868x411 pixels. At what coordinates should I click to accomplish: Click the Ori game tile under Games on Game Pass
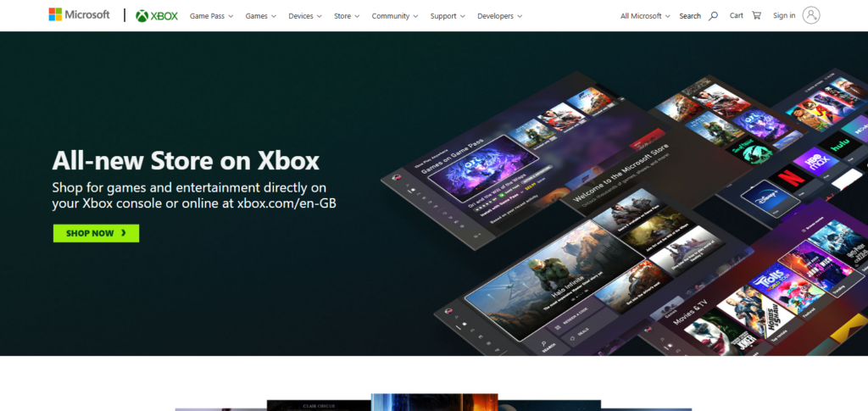[x=482, y=167]
